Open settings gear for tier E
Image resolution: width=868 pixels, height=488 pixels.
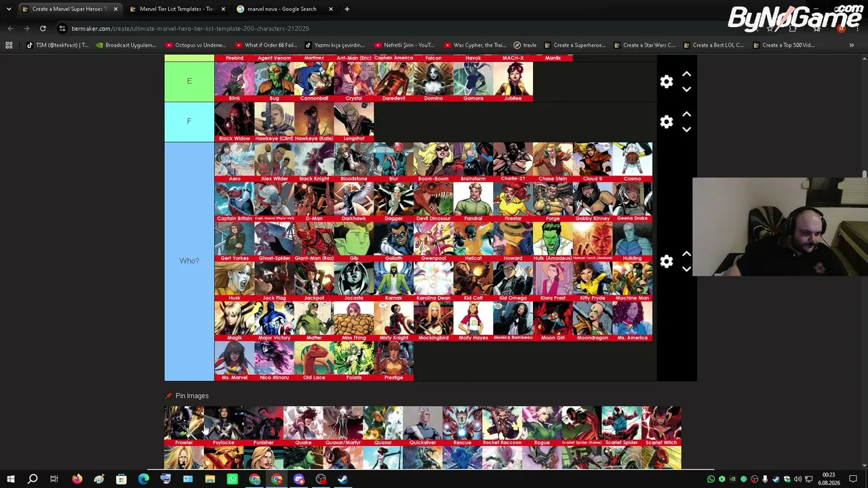[667, 82]
